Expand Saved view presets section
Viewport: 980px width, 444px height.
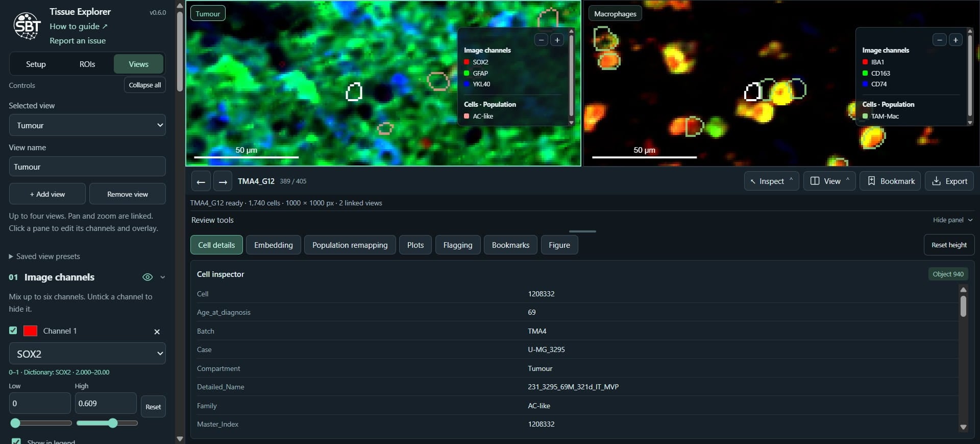[x=44, y=256]
